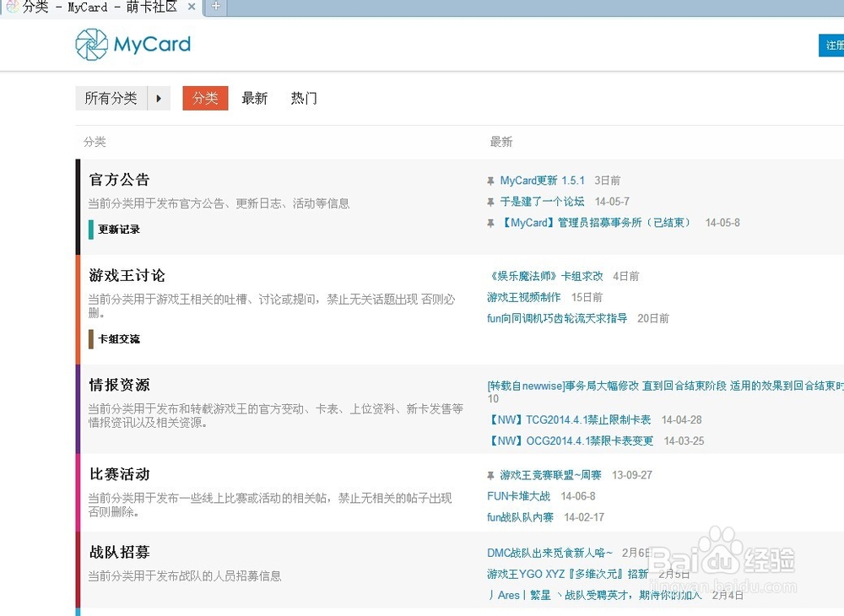The width and height of the screenshot is (844, 616).
Task: Open topic DMC战队出来觅食新人咯~
Action: coord(549,553)
